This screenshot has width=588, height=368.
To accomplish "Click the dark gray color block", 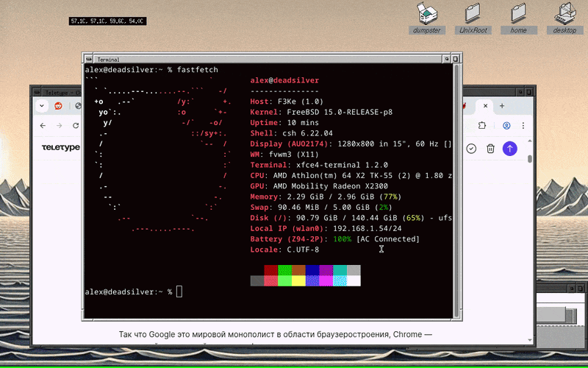I will point(257,281).
